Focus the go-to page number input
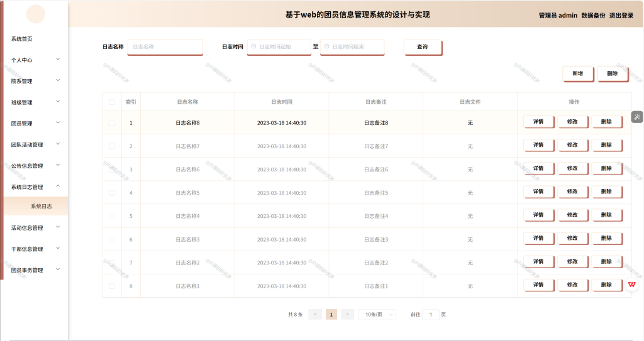This screenshot has width=644, height=341. [x=431, y=315]
